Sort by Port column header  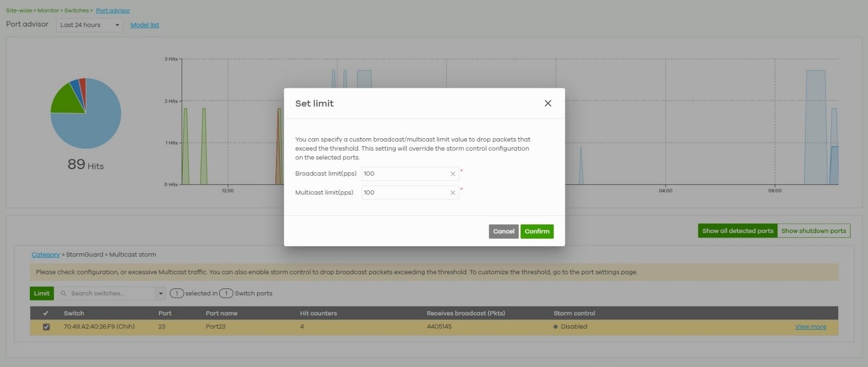(x=165, y=313)
